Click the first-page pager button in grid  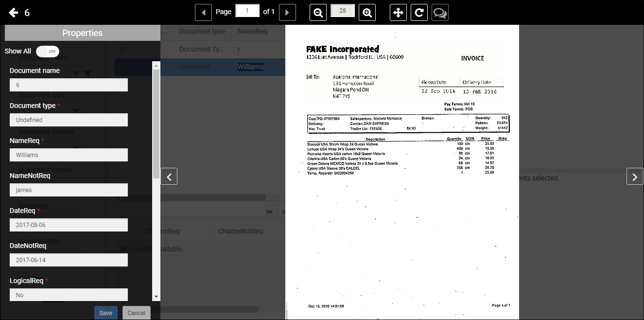click(270, 211)
